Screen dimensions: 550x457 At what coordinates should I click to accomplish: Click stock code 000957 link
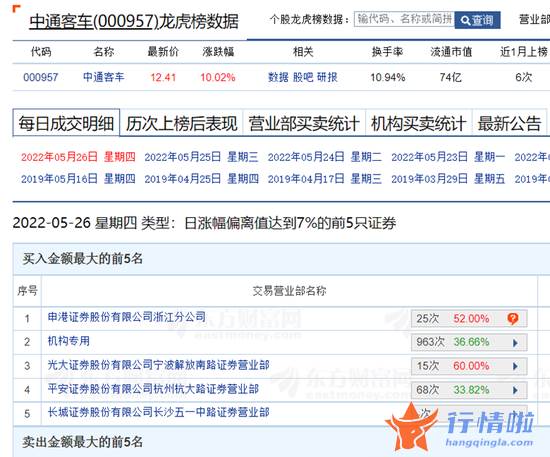pos(41,77)
